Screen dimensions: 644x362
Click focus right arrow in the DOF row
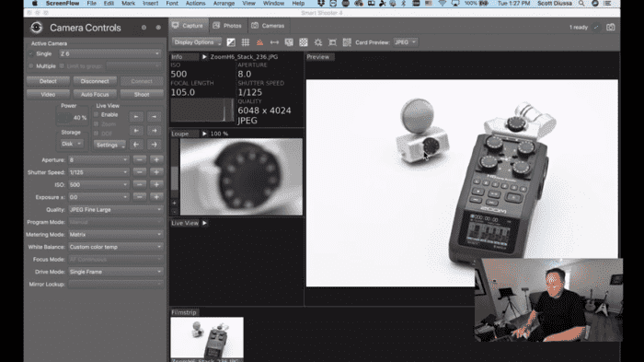(x=154, y=131)
